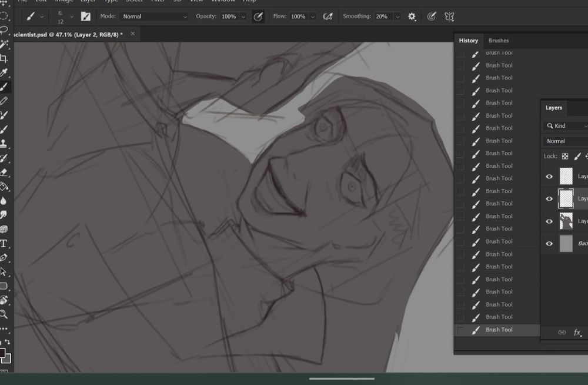The image size is (588, 385).
Task: Open the brush blending Mode dropdown
Action: [x=154, y=16]
